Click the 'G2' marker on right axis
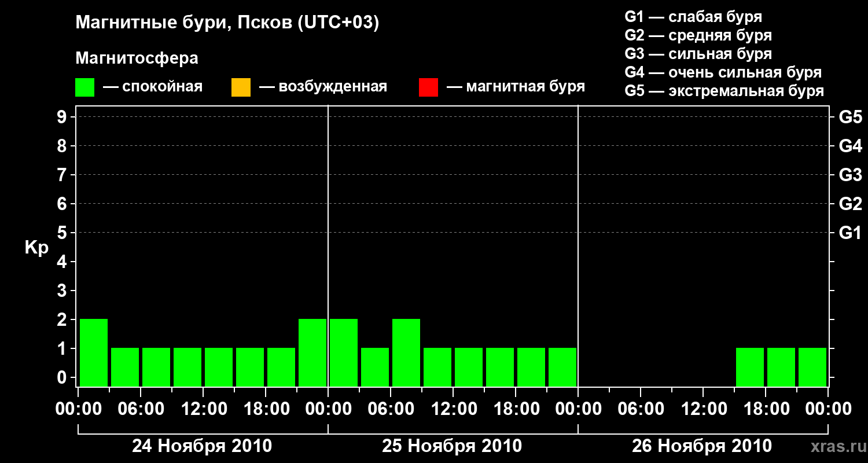The width and height of the screenshot is (868, 463). click(x=850, y=204)
